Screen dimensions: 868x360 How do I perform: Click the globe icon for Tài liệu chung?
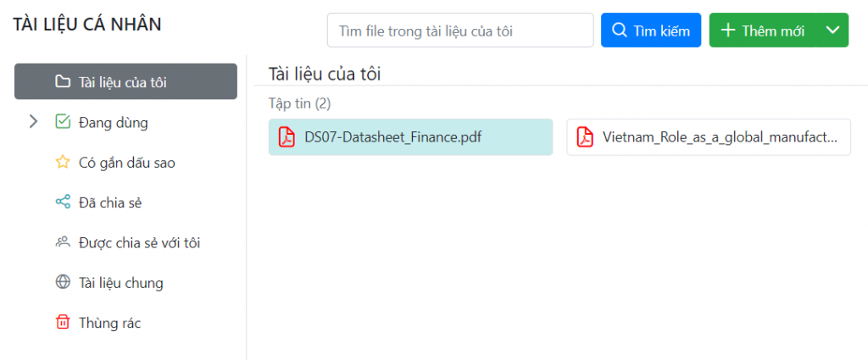63,283
